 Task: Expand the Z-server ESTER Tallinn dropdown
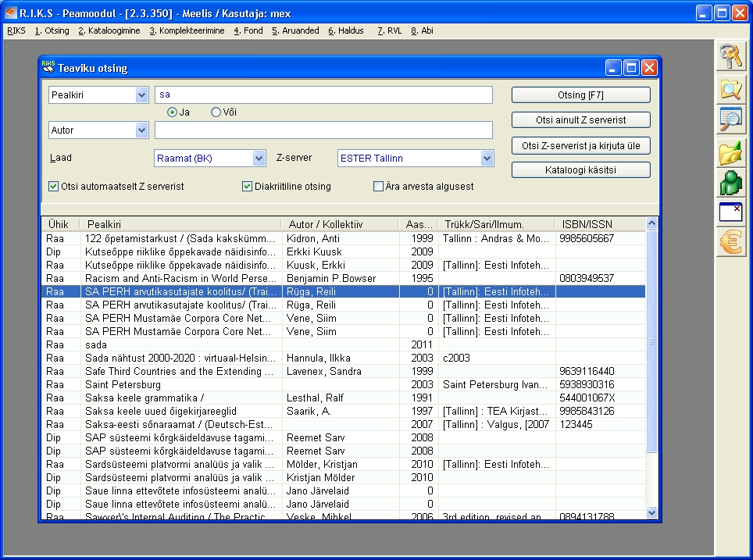coord(487,159)
